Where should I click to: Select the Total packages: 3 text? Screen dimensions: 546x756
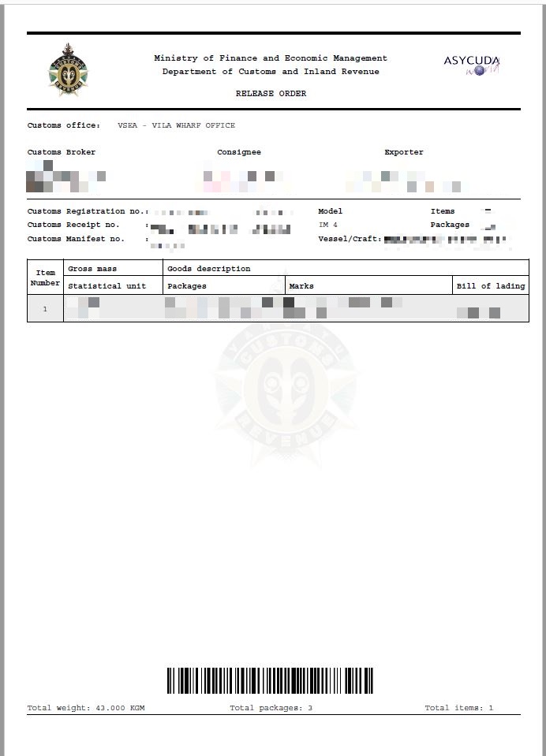click(x=271, y=708)
